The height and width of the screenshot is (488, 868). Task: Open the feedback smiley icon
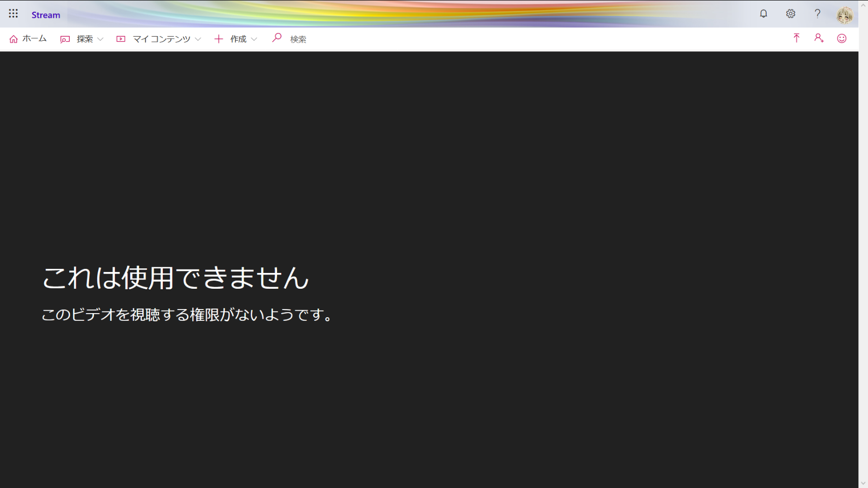[842, 39]
